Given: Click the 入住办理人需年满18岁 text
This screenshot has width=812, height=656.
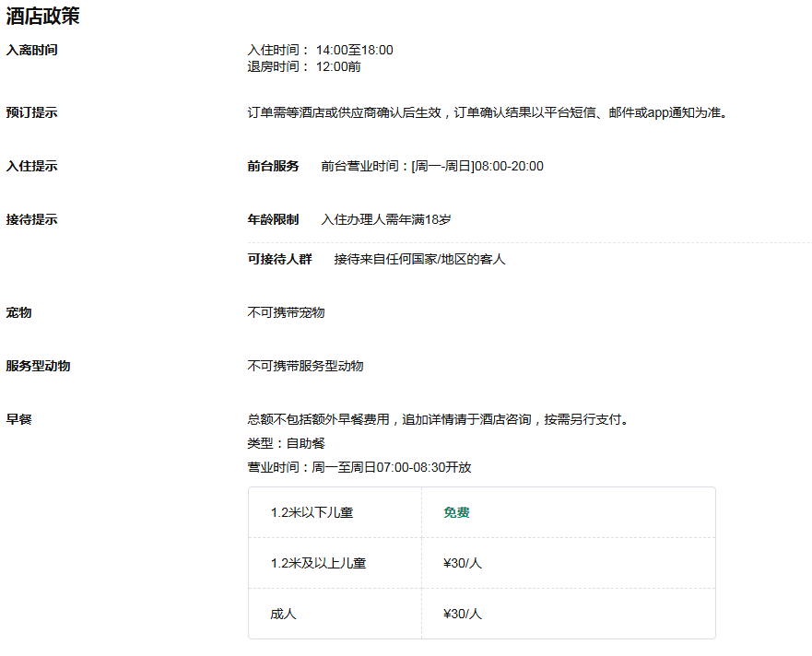Looking at the screenshot, I should 386,219.
